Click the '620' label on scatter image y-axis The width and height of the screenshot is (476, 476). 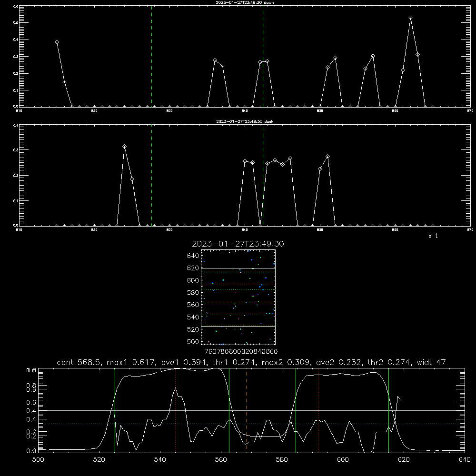click(x=193, y=268)
